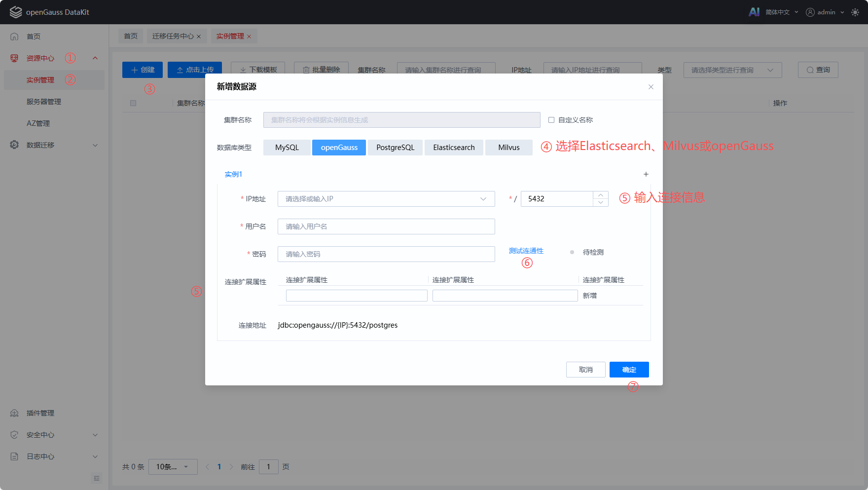Click the home icon in sidebar
This screenshot has height=490, width=868.
coord(14,37)
